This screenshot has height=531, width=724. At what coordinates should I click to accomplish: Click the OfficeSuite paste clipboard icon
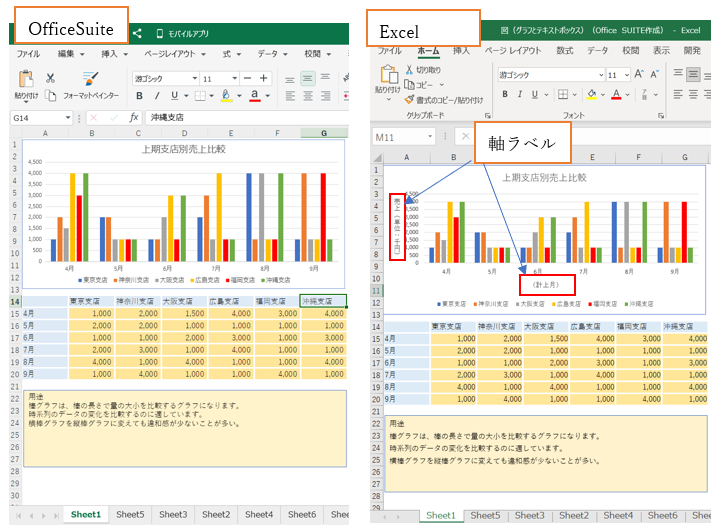25,78
